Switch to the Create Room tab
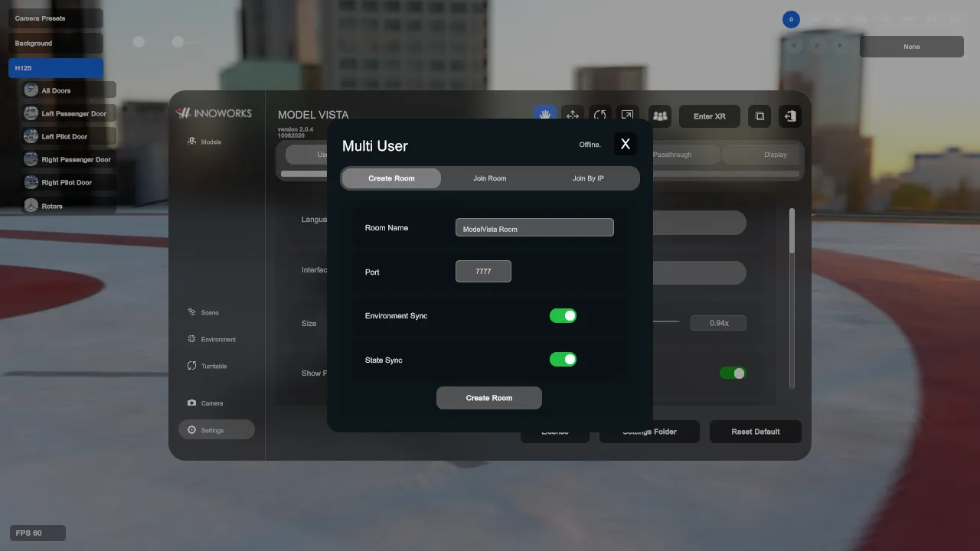 [x=391, y=178]
